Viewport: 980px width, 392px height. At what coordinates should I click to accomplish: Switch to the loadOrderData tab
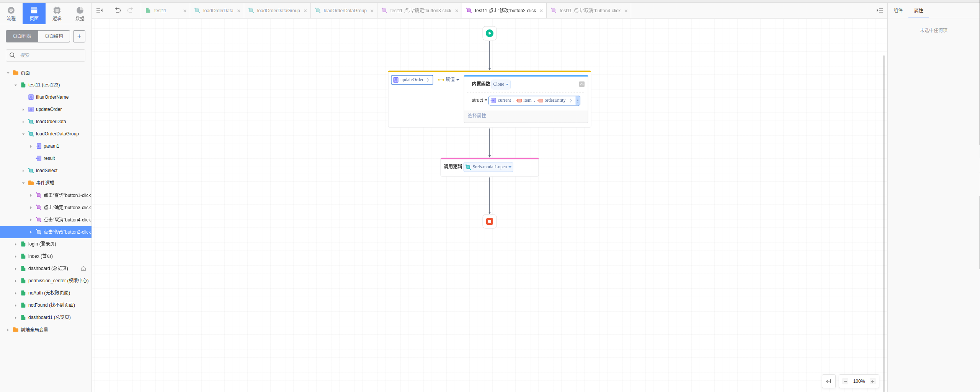tap(218, 11)
